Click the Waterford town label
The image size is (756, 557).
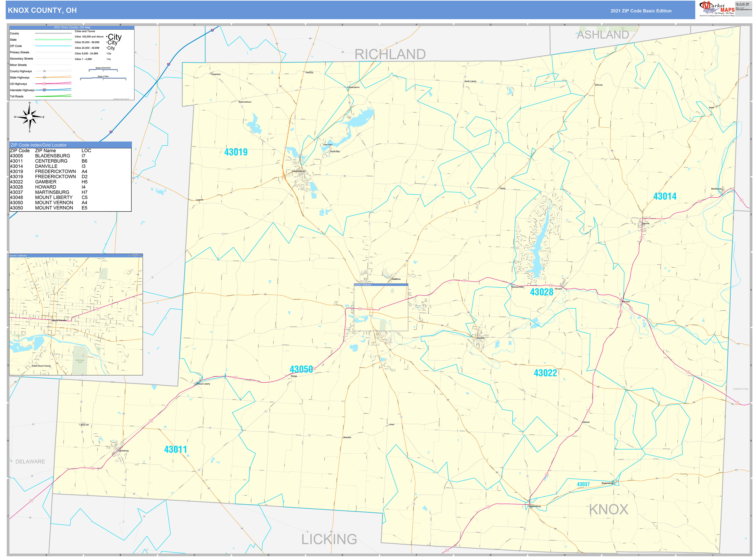pyautogui.click(x=216, y=74)
